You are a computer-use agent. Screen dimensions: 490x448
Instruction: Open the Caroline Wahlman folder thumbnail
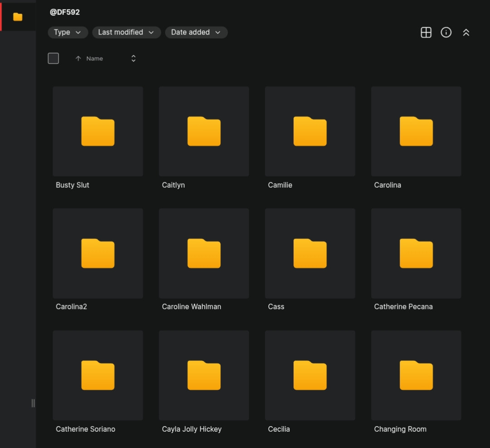[204, 253]
